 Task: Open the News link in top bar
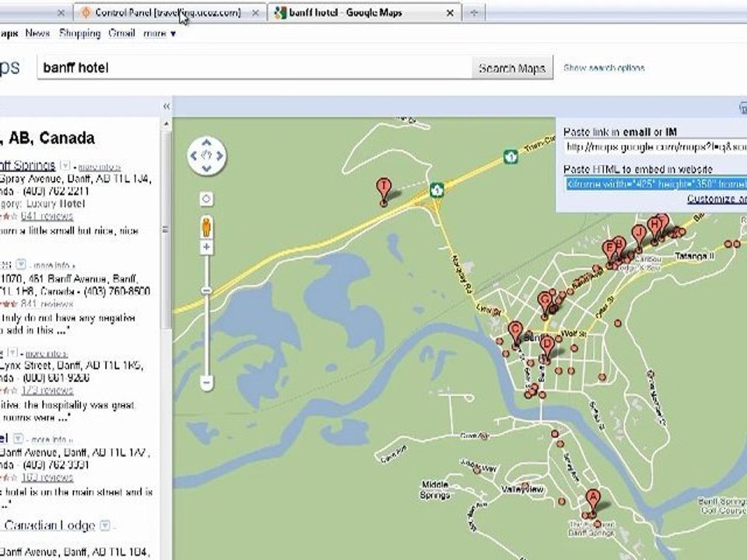tap(37, 33)
